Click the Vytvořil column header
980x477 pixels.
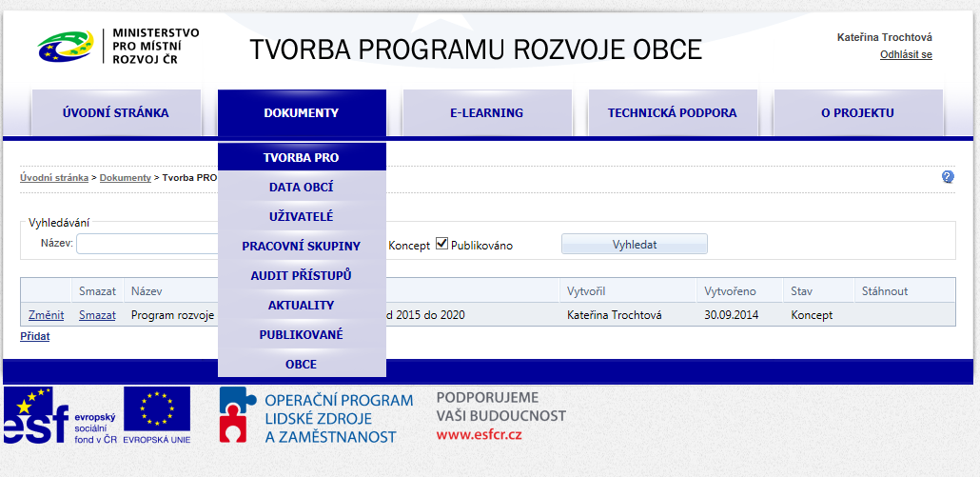[x=586, y=291]
